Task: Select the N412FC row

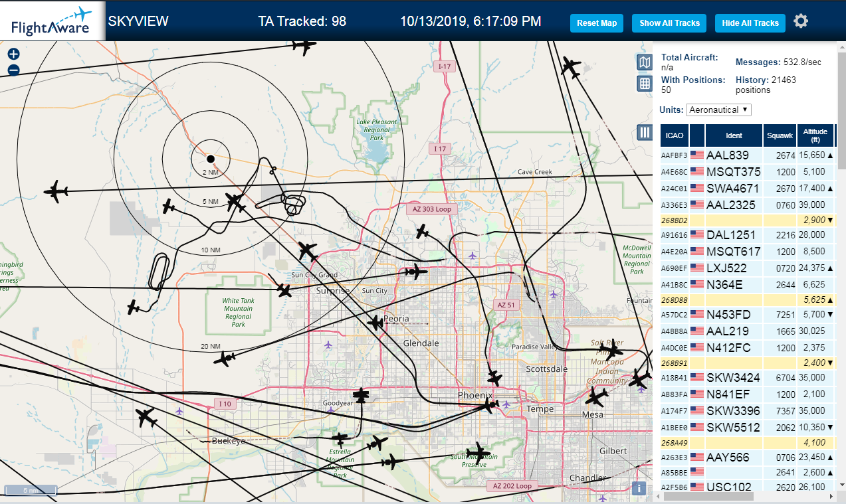Action: click(x=748, y=348)
